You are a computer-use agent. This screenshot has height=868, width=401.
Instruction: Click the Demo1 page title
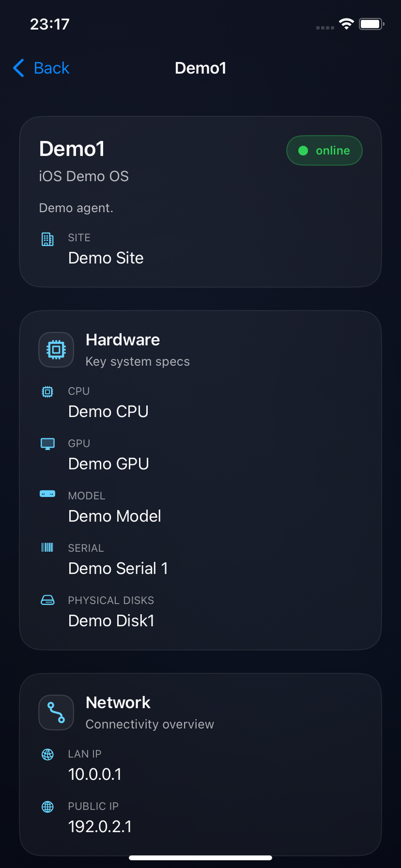tap(200, 68)
